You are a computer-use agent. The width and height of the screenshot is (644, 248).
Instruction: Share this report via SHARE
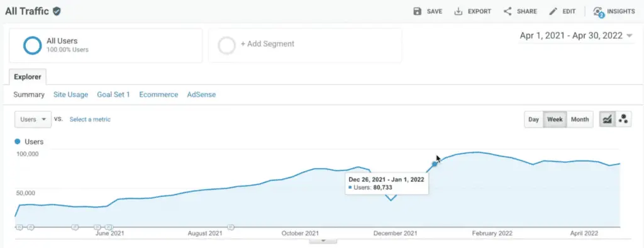tap(520, 11)
